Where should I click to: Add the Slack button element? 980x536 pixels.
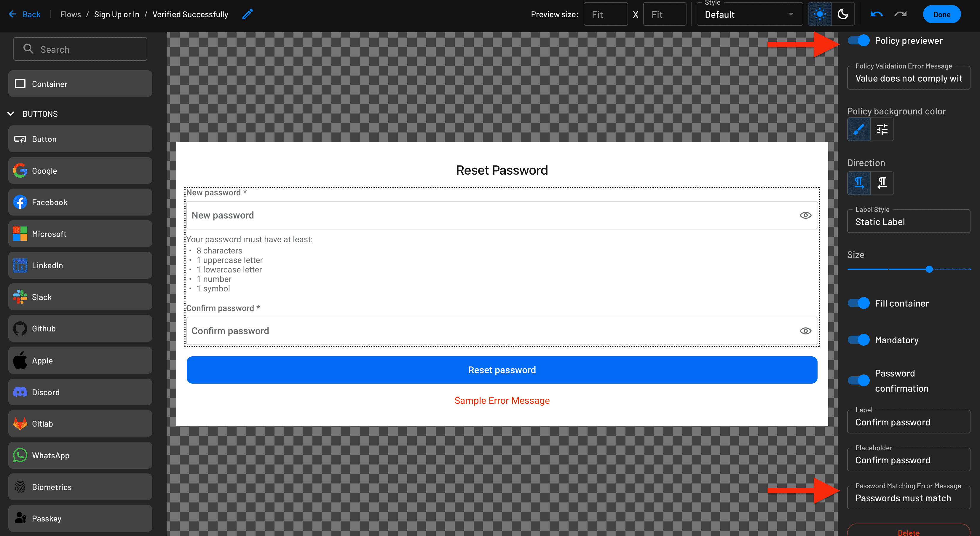point(80,297)
